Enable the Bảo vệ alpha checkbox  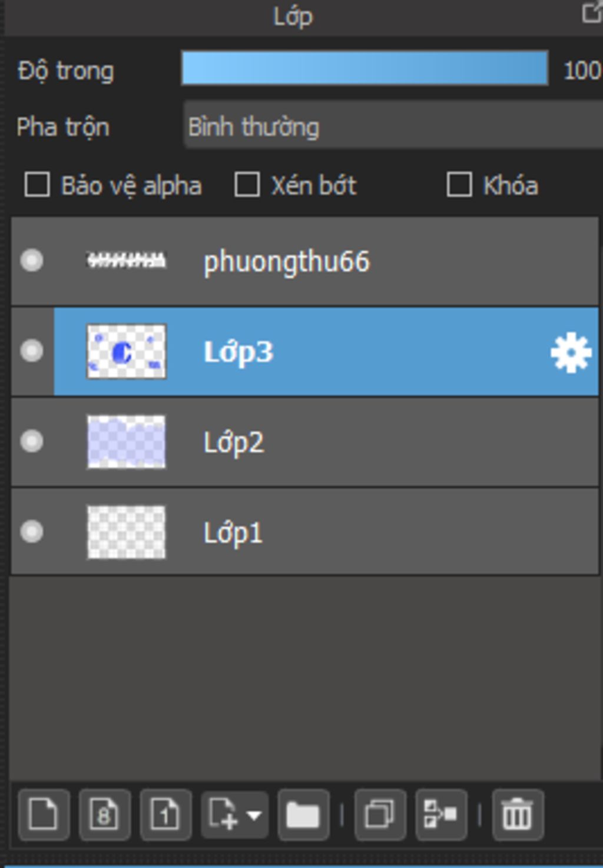coord(37,185)
